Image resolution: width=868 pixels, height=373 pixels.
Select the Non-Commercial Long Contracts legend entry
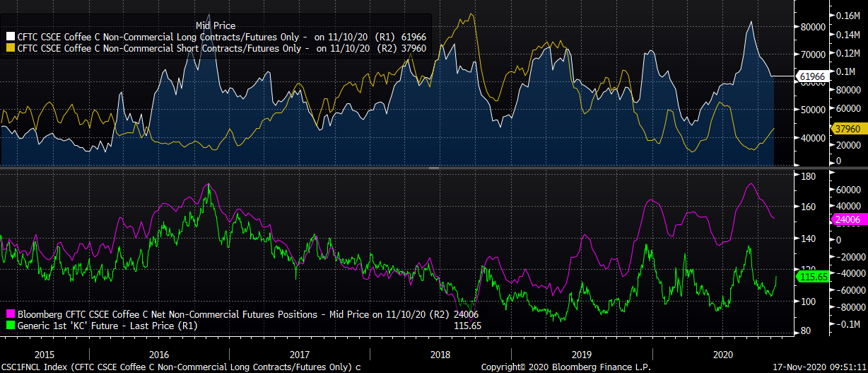(216, 36)
